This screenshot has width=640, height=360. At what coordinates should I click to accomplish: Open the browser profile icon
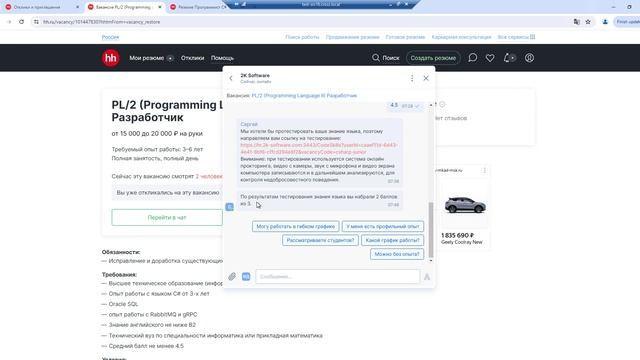pyautogui.click(x=605, y=22)
